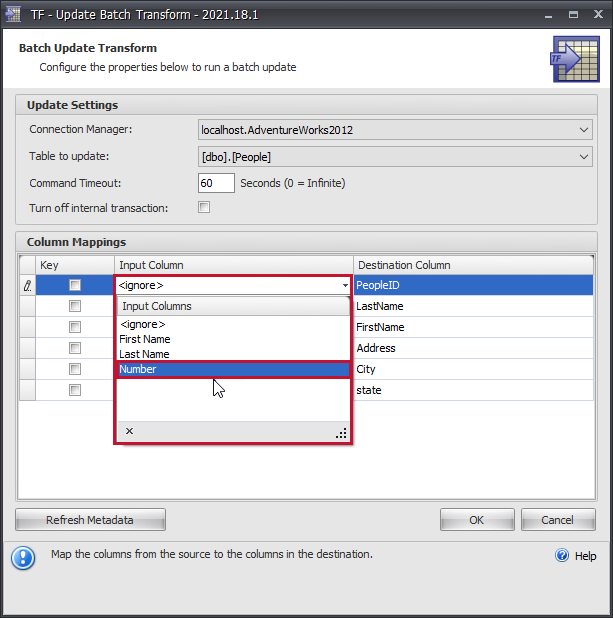Image resolution: width=613 pixels, height=618 pixels.
Task: Click the info icon in status bar
Action: point(25,557)
